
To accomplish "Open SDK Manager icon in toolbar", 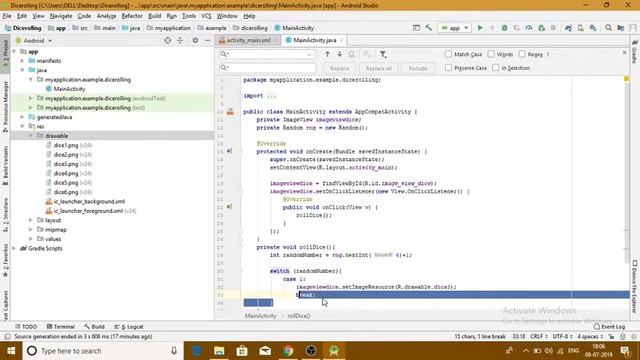I will [593, 28].
